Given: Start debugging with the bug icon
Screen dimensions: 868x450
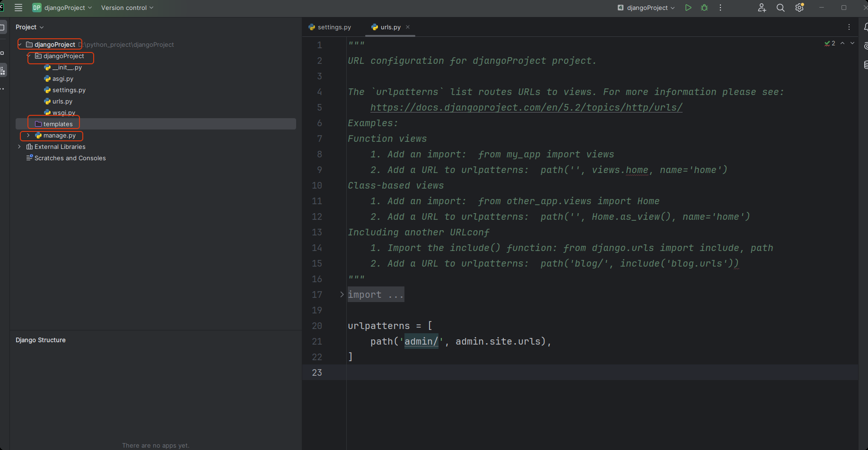Looking at the screenshot, I should click(704, 8).
